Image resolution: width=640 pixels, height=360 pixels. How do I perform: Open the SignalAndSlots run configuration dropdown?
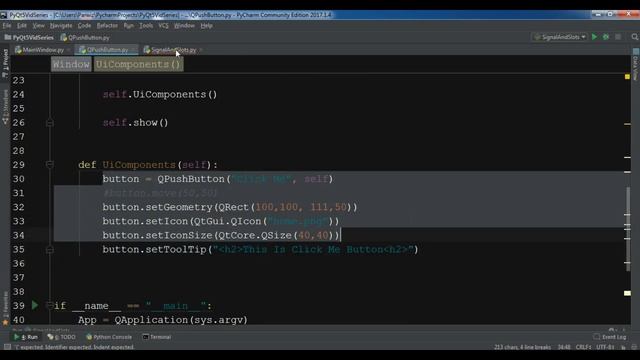(560, 37)
